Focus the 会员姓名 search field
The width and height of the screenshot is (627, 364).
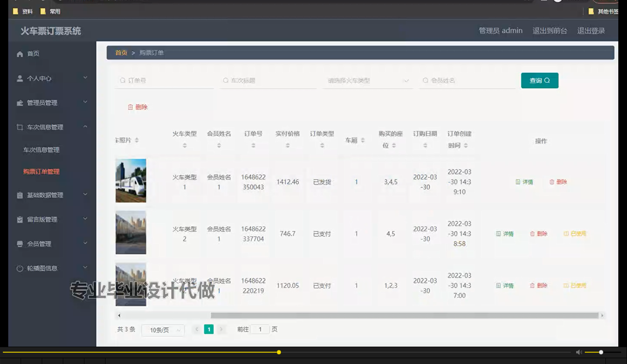point(467,81)
